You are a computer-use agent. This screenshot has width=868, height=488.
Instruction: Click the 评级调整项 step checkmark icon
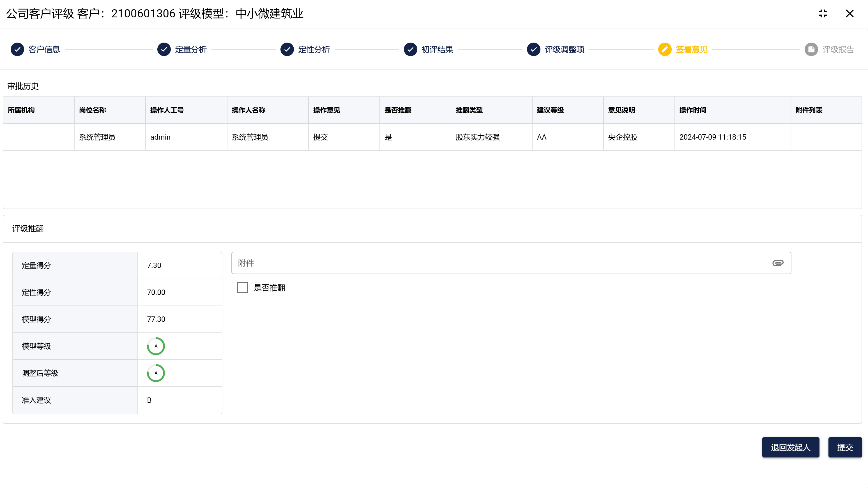[533, 50]
